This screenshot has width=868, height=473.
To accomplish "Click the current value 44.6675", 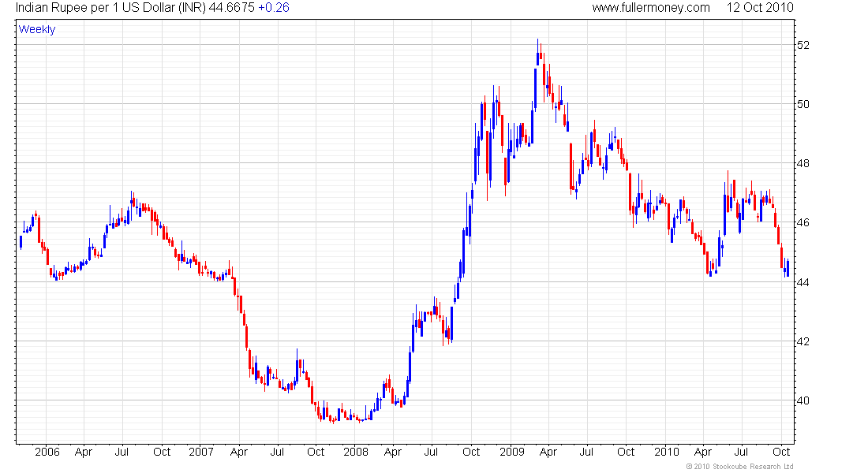I will (231, 8).
